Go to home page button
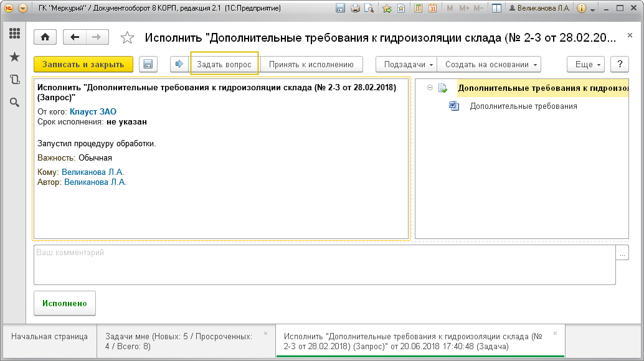 45,37
